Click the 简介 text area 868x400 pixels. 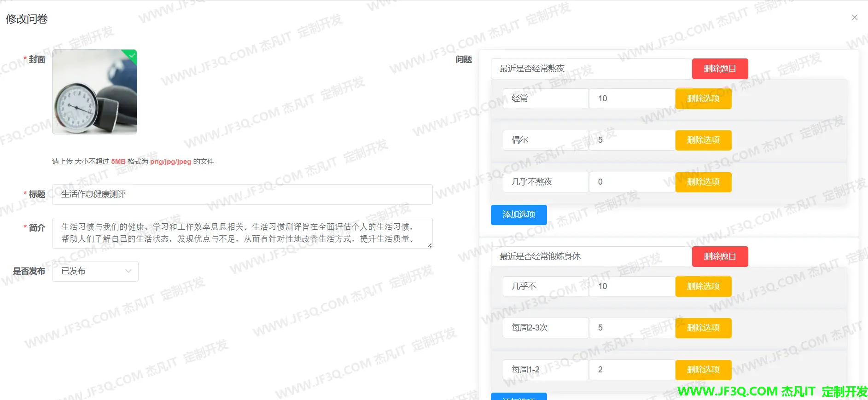coord(242,233)
